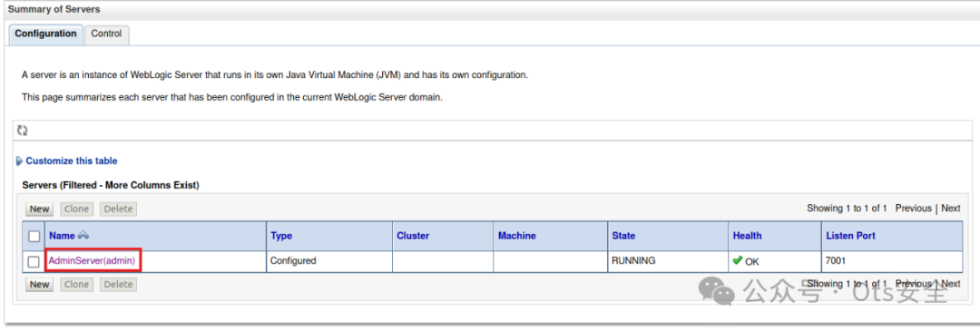The image size is (980, 331).
Task: Click the top New button
Action: [x=39, y=209]
